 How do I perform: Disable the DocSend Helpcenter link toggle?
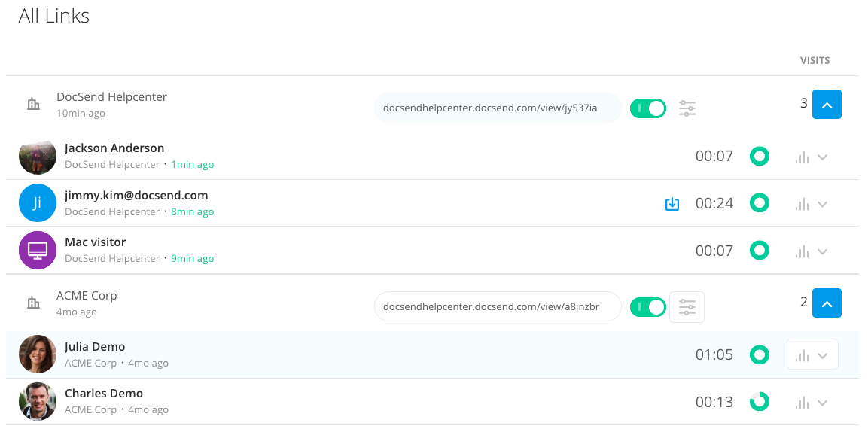point(648,108)
